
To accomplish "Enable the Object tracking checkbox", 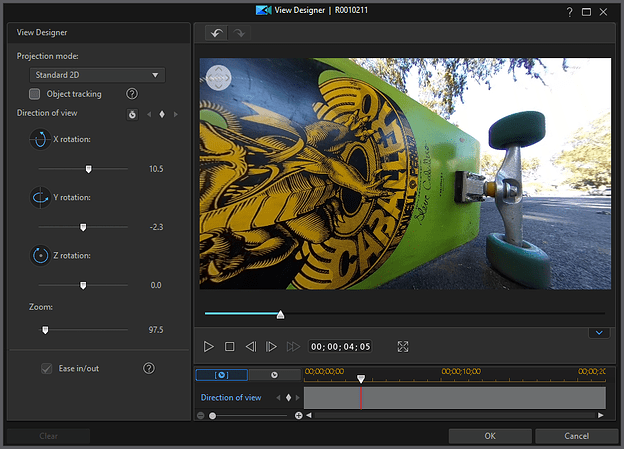I will click(35, 94).
